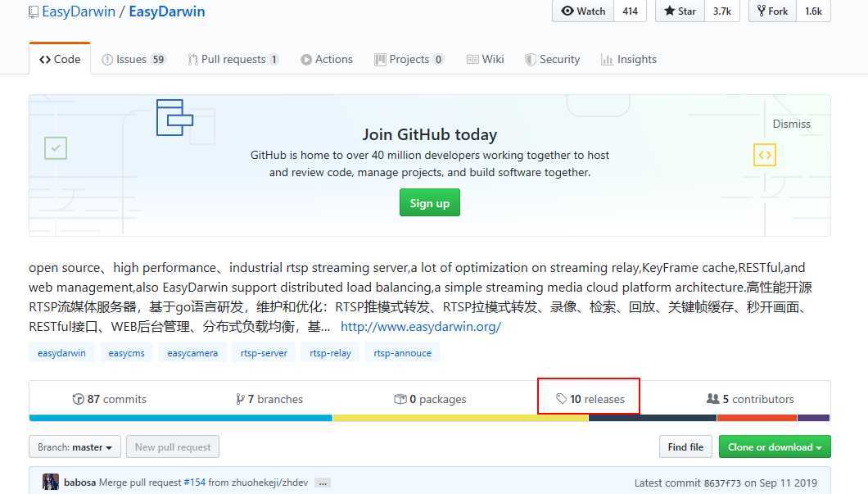Screen dimensions: 868x494
Task: Click the New pull request button
Action: tap(173, 447)
